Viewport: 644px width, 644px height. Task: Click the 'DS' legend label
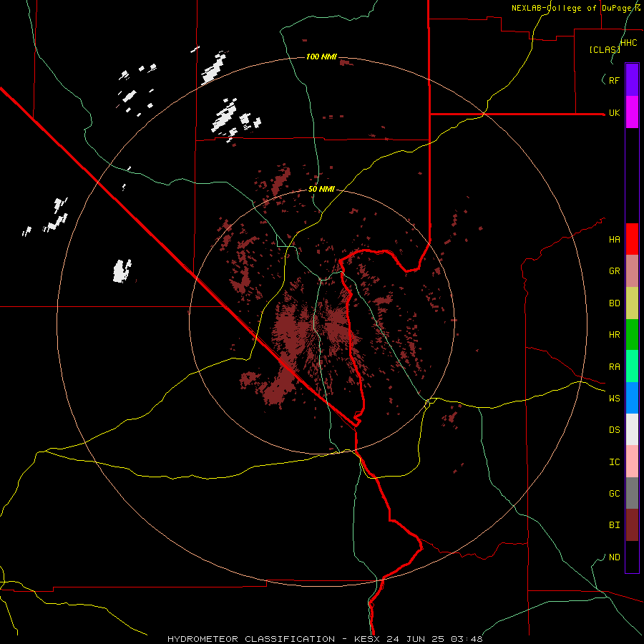pos(614,430)
